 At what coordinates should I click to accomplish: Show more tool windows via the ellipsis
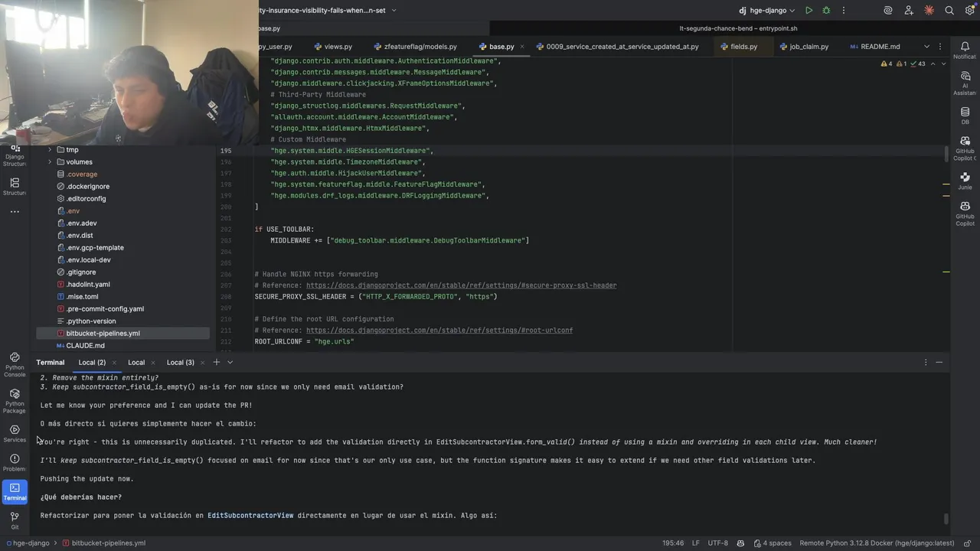15,212
